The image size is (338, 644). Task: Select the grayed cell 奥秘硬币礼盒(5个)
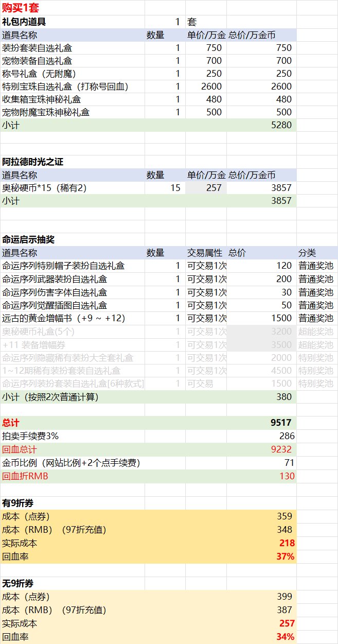38,332
